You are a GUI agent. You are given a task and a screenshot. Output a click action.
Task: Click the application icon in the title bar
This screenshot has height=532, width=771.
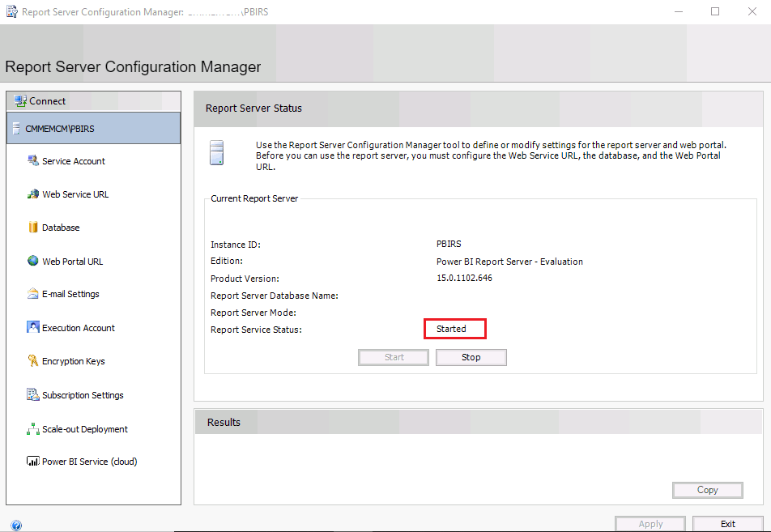coord(12,11)
